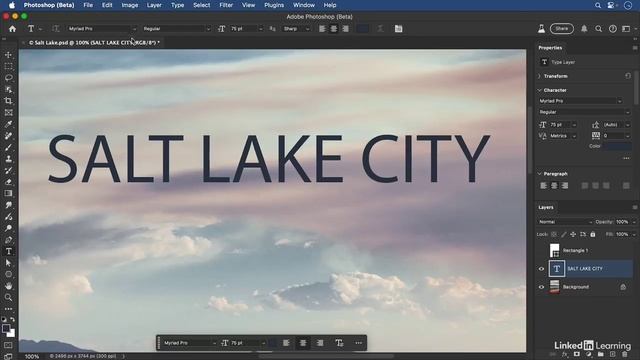Add a layer mask
This screenshot has height=360, width=640.
(576, 354)
